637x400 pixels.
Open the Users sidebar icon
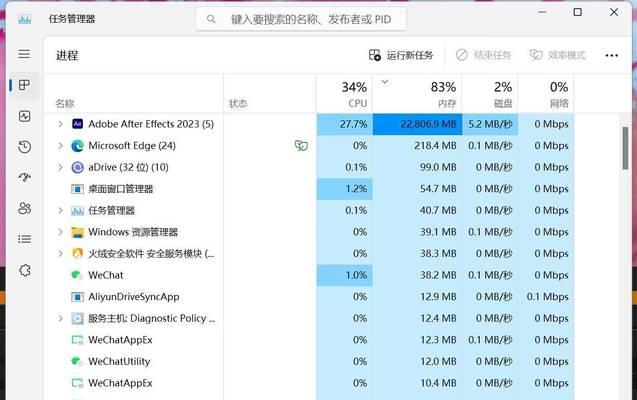[24, 208]
